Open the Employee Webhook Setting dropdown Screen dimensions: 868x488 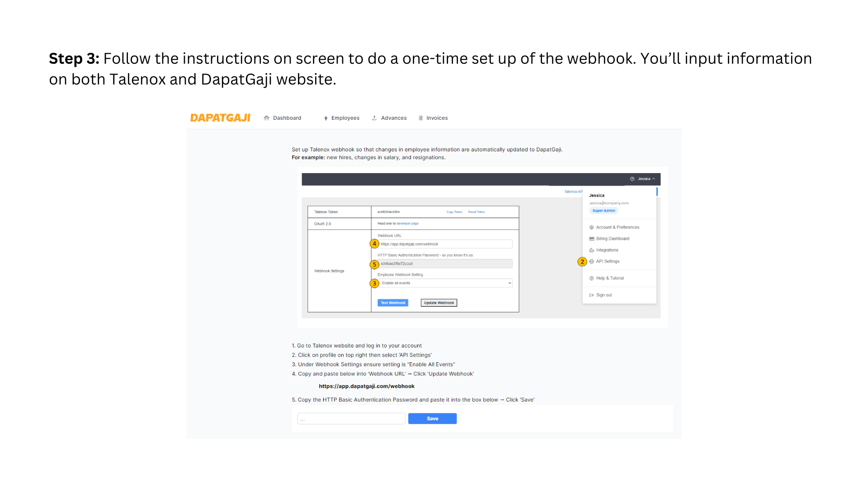[x=509, y=283]
